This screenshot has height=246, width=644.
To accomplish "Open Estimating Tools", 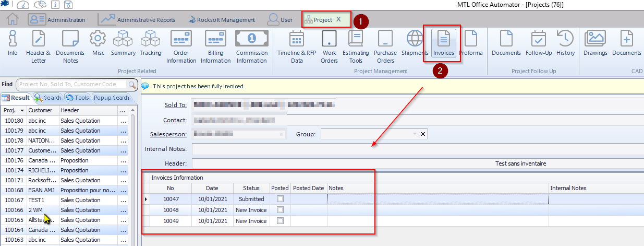I will click(356, 46).
